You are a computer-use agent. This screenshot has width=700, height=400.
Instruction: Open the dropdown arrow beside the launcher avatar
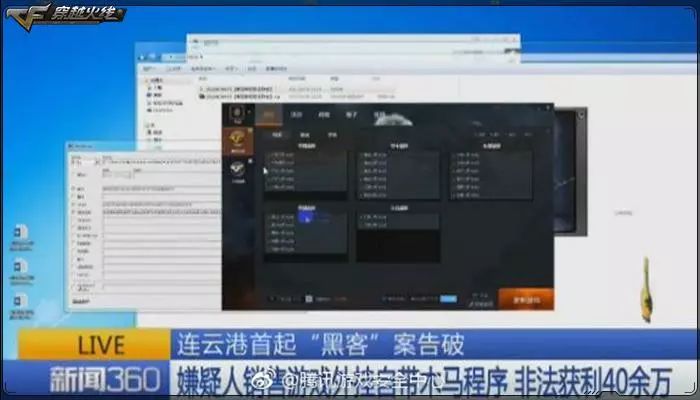click(x=247, y=113)
